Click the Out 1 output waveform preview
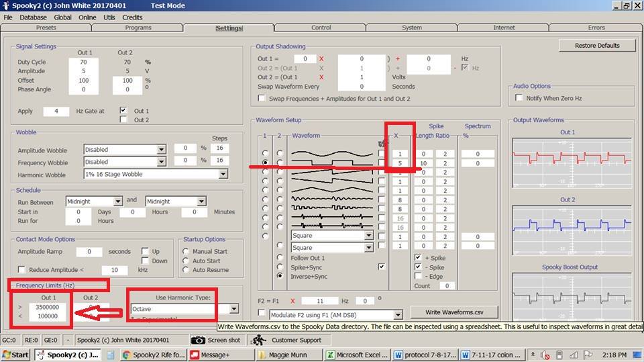This screenshot has height=362, width=644. (572, 163)
